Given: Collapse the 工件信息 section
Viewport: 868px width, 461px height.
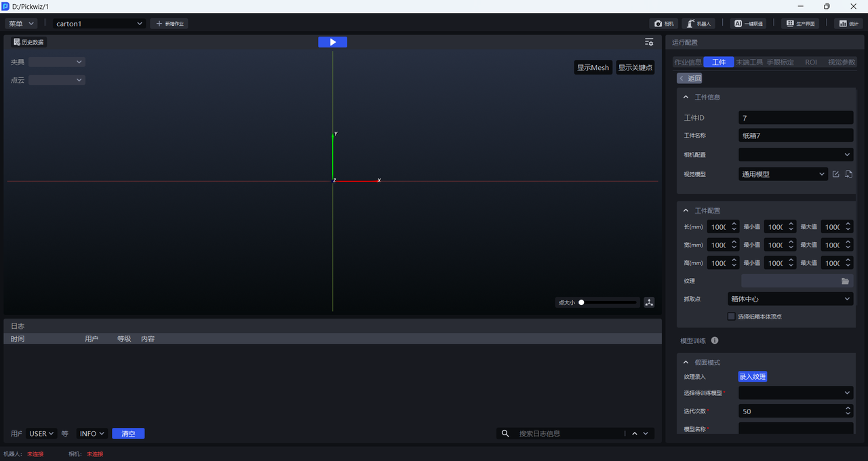Looking at the screenshot, I should pyautogui.click(x=686, y=97).
